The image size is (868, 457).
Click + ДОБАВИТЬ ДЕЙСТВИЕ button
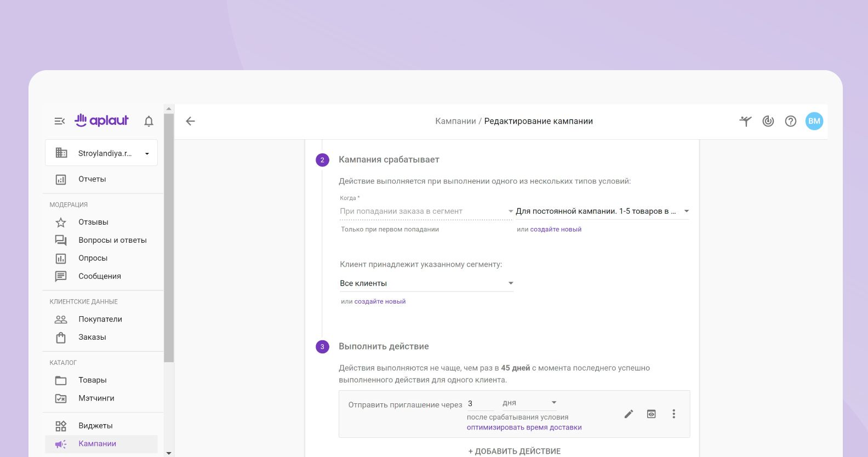(x=514, y=452)
